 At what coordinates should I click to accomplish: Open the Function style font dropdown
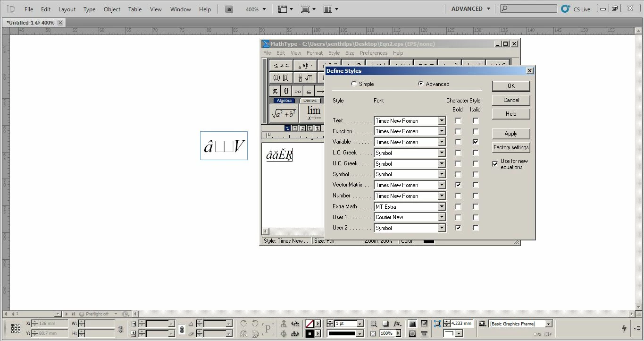(442, 131)
